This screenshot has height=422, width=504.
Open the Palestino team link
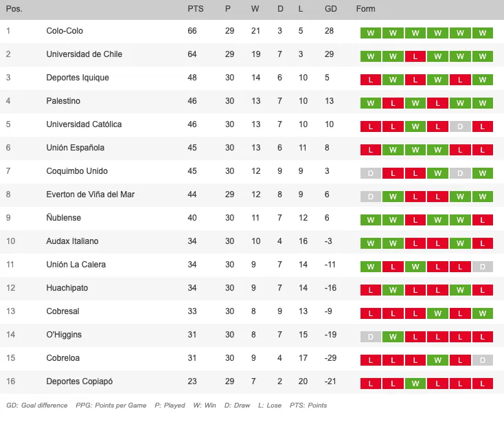63,101
